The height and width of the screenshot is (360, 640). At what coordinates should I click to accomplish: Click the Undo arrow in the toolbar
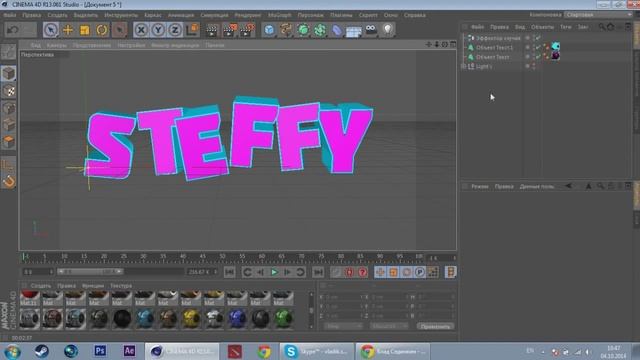[13, 30]
